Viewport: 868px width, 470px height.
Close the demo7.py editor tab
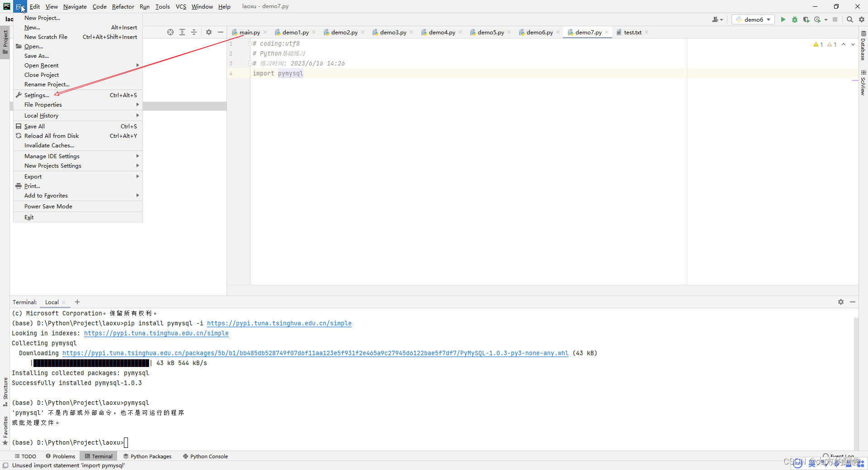607,32
